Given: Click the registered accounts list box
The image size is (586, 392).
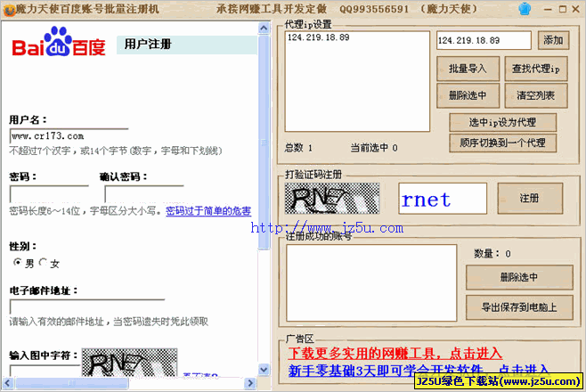Looking at the screenshot, I should [x=371, y=283].
